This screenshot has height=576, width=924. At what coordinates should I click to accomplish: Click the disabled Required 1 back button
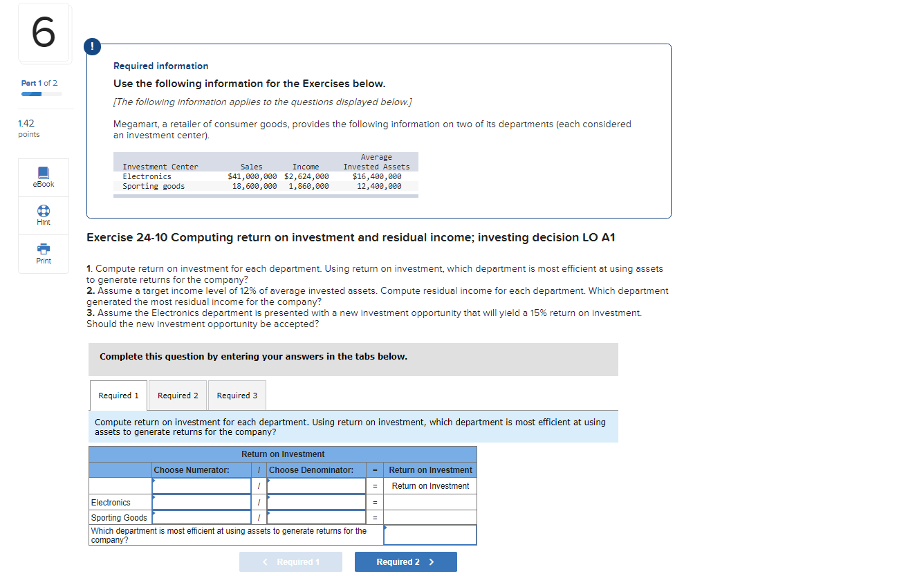tap(290, 561)
